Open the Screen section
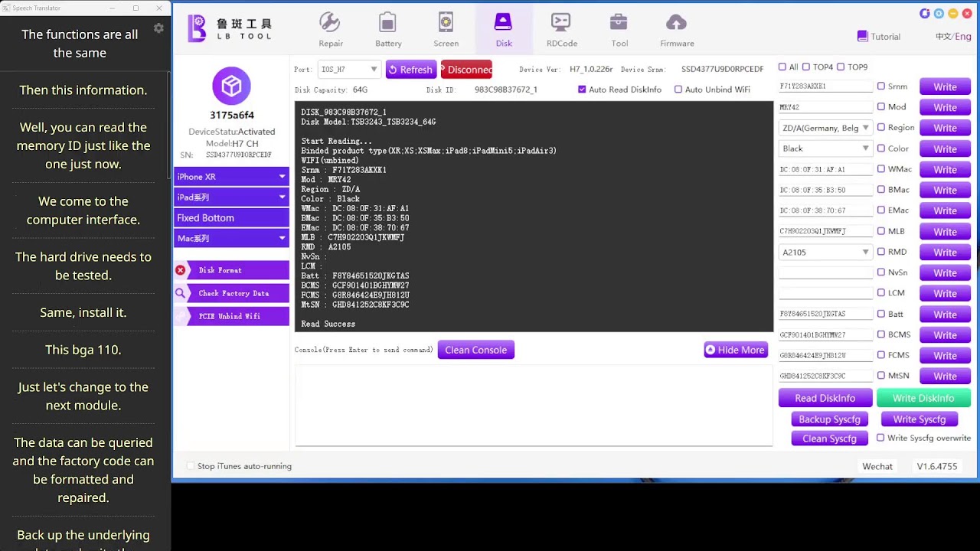The image size is (980, 551). click(446, 31)
